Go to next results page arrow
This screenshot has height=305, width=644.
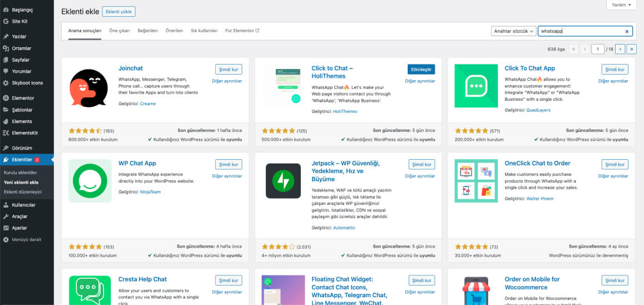(x=620, y=49)
